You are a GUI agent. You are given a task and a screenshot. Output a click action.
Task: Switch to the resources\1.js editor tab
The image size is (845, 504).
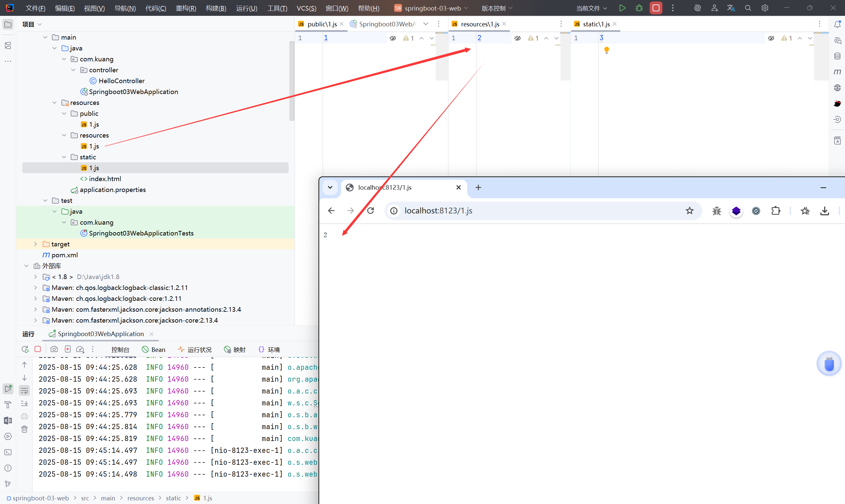479,24
